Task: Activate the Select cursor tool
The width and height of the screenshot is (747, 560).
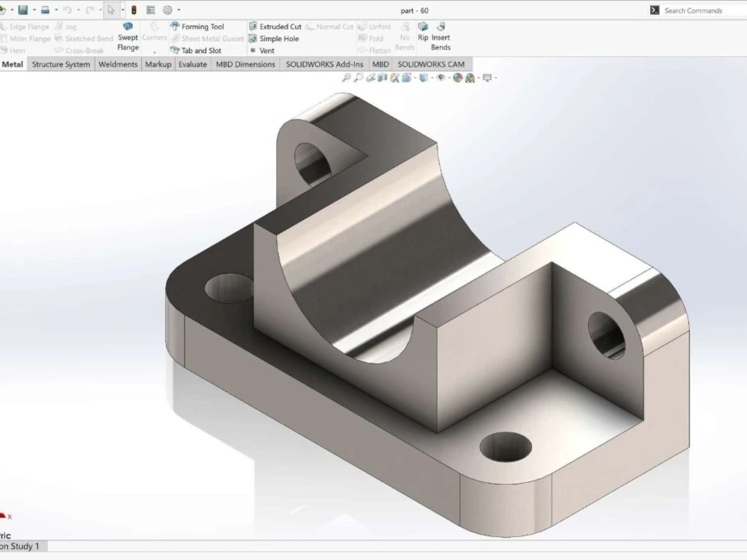Action: [111, 10]
